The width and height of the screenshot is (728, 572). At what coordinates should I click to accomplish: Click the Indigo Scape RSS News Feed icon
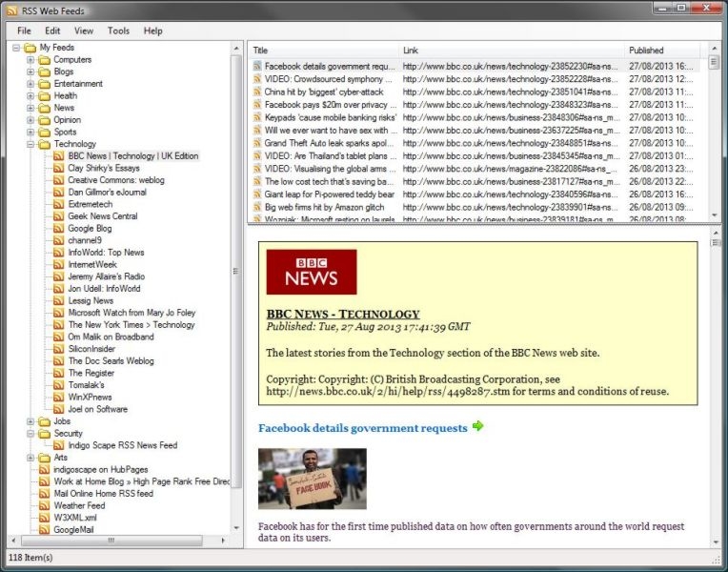[x=58, y=445]
